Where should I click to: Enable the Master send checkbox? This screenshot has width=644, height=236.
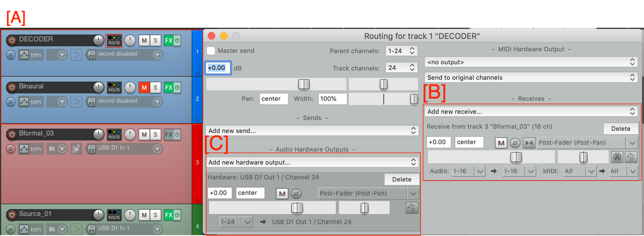pyautogui.click(x=211, y=51)
